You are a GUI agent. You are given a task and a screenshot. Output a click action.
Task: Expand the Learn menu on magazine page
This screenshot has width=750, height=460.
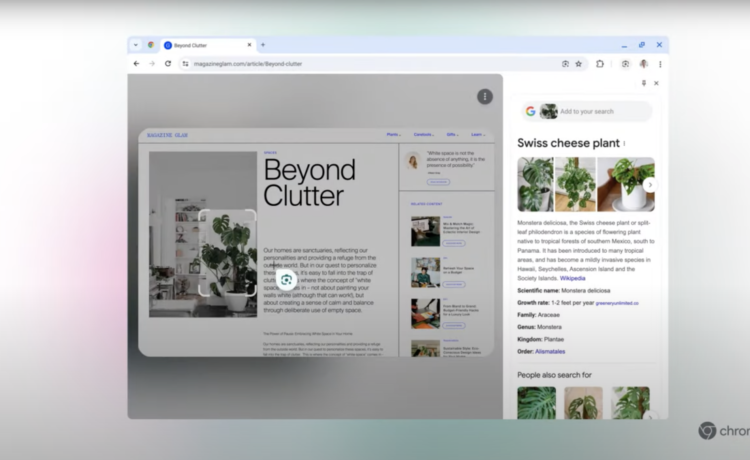point(478,135)
